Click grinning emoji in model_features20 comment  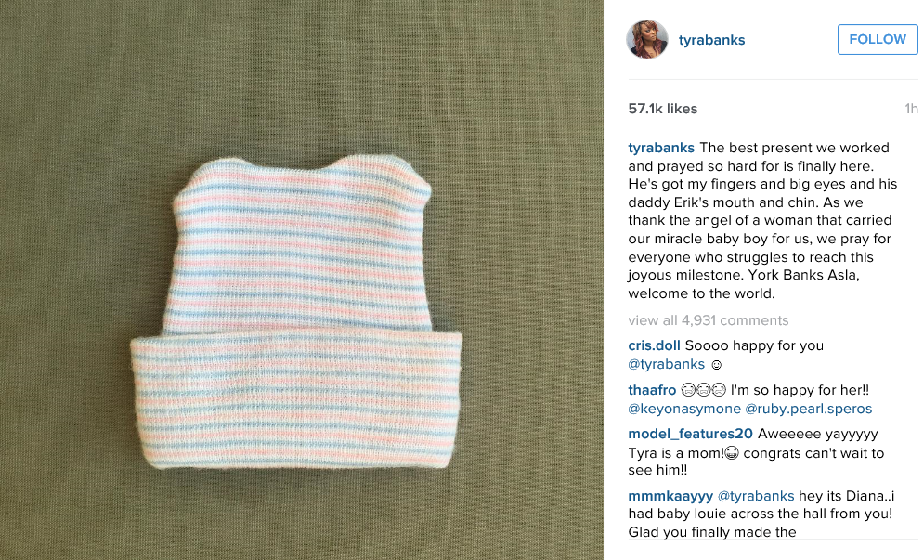[731, 453]
